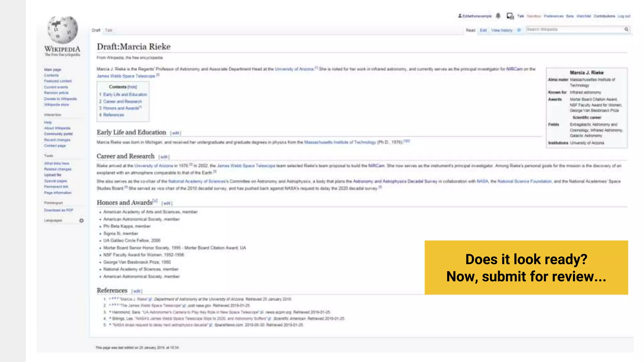The width and height of the screenshot is (644, 362).
Task: Open the draft's Talk tab
Action: coord(108,30)
